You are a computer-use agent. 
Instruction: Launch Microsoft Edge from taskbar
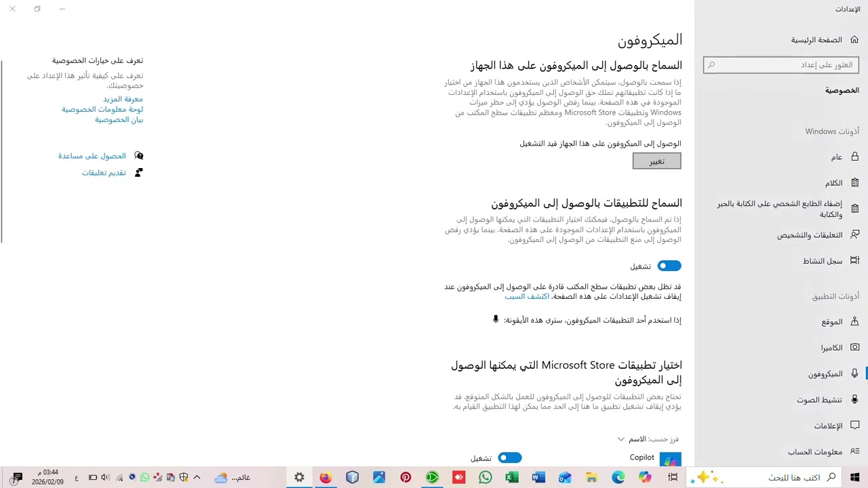point(618,477)
